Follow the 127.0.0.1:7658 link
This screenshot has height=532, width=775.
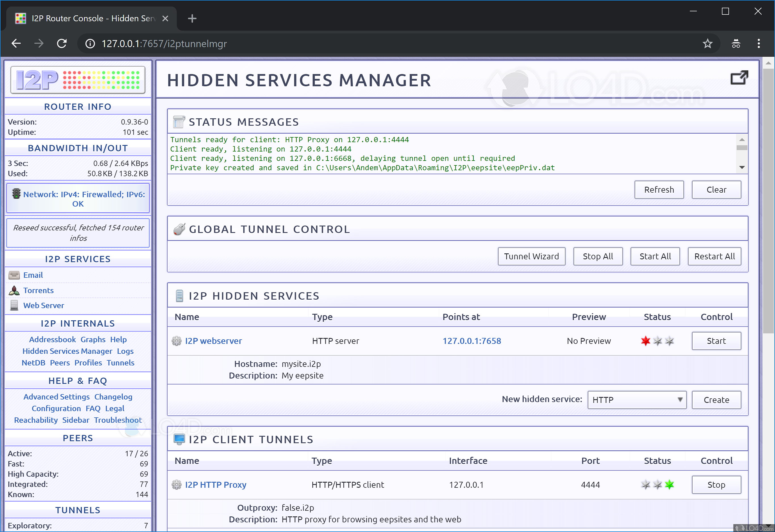pyautogui.click(x=472, y=341)
